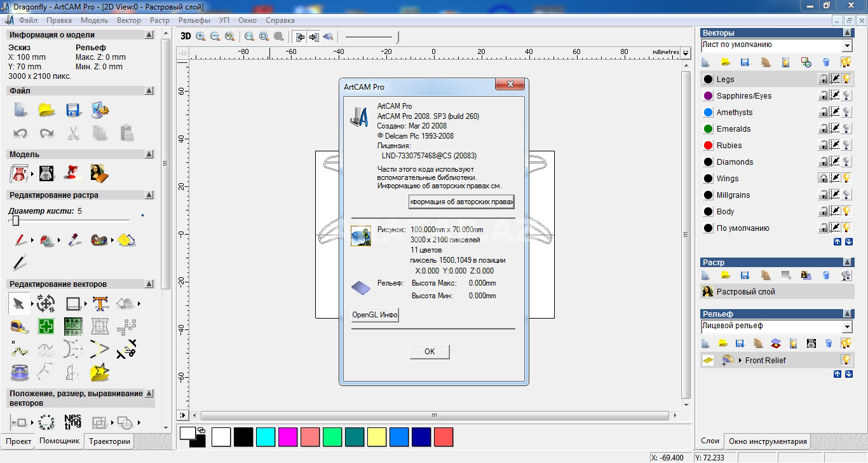This screenshot has height=463, width=868.
Task: Click the delete vector layer trash icon
Action: [826, 62]
